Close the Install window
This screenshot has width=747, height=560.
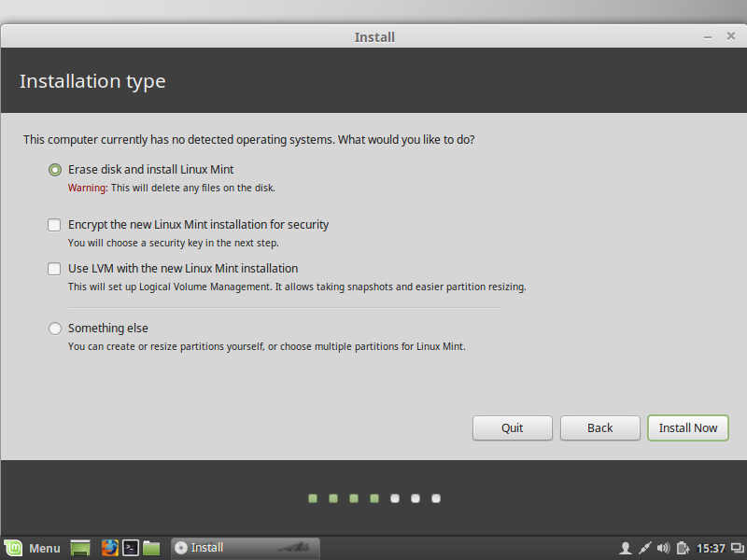pos(731,36)
